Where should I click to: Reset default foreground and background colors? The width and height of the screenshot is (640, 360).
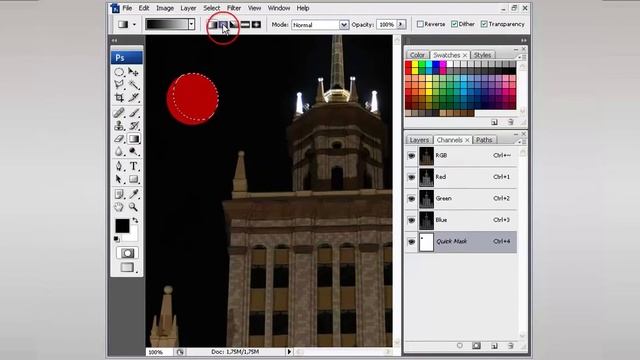117,239
